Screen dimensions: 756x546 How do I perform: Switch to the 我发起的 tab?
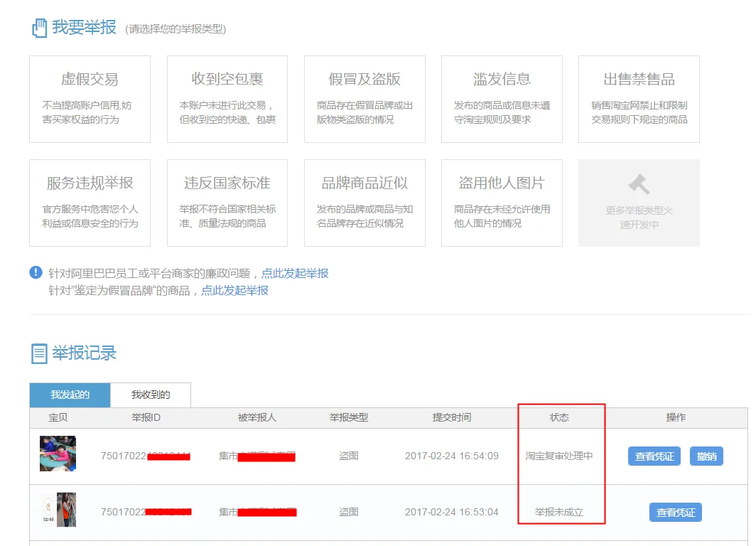pyautogui.click(x=70, y=395)
